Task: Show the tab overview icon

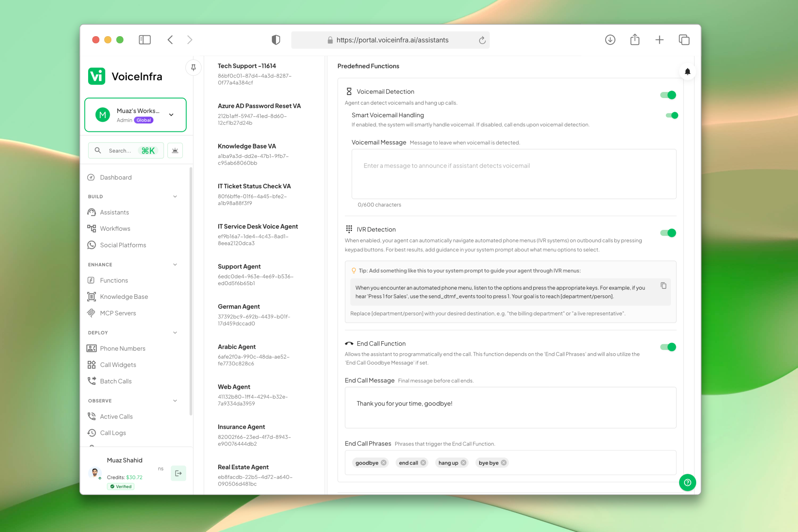Action: coord(684,40)
